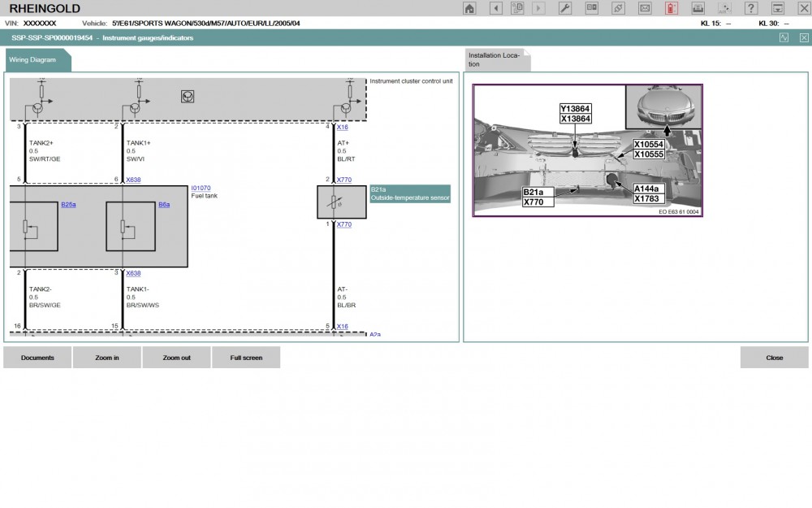Open the X770 link below sensor B21a
Screen dimensions: 812x508
click(343, 224)
